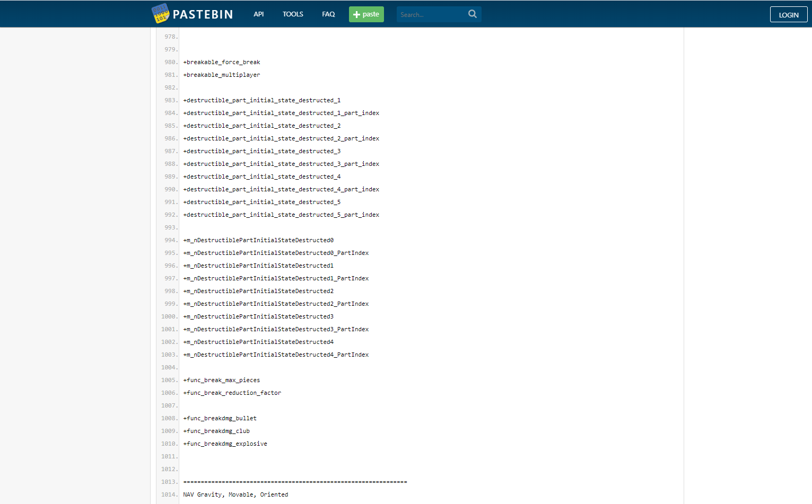Click the +breakable_multiplayer code line
This screenshot has height=504, width=812.
pyautogui.click(x=222, y=75)
